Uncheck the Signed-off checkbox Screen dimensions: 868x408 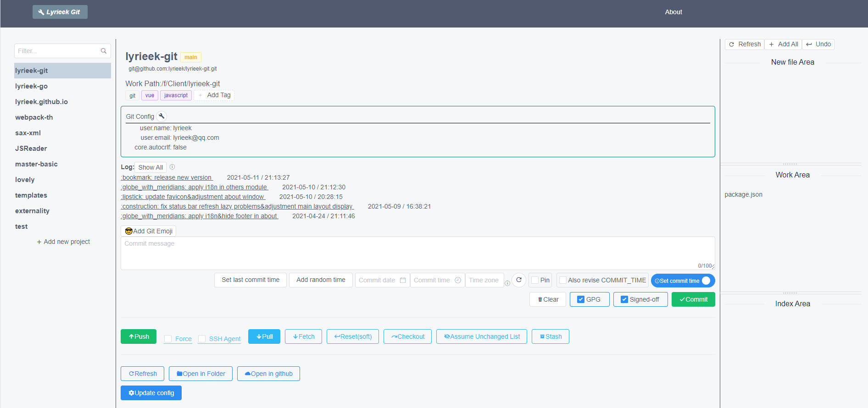(x=624, y=299)
